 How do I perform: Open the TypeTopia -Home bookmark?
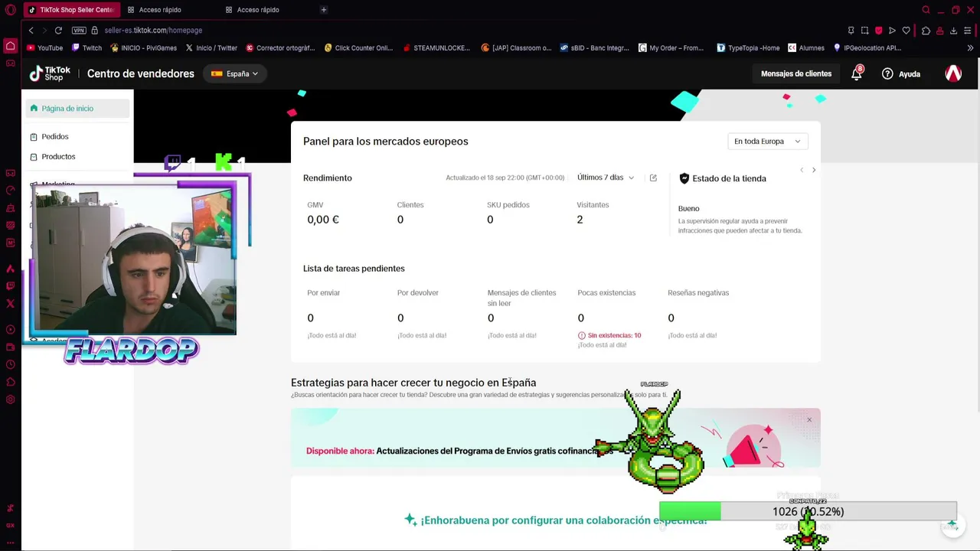tap(748, 47)
